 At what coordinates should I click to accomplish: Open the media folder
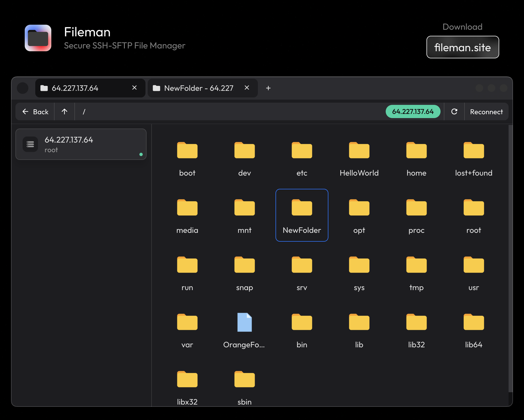(x=187, y=215)
